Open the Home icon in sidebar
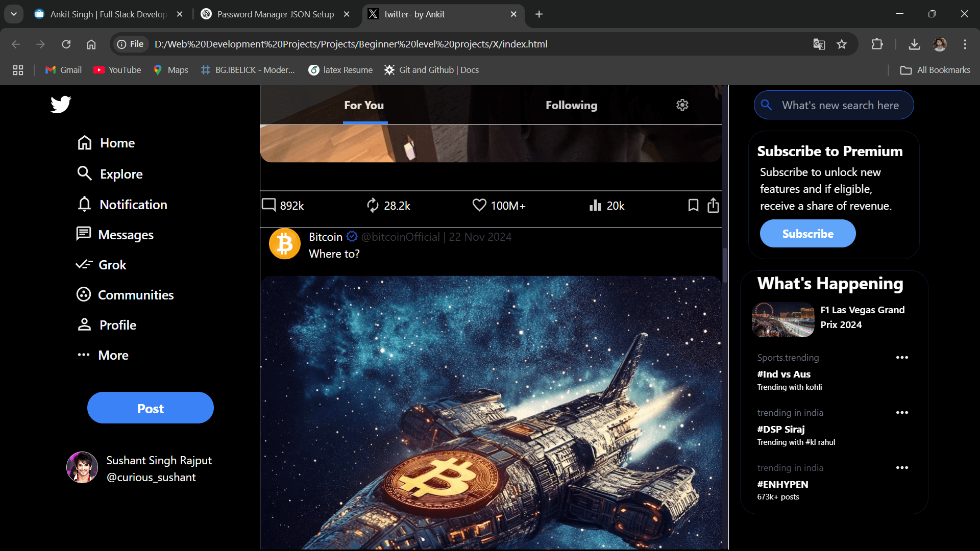The height and width of the screenshot is (551, 980). (x=85, y=143)
